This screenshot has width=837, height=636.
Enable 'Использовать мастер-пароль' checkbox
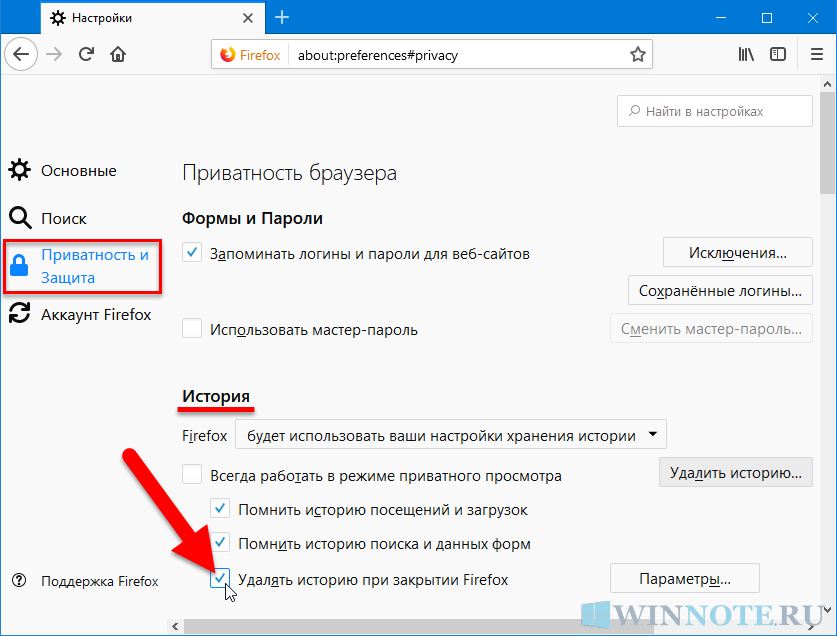click(x=193, y=328)
